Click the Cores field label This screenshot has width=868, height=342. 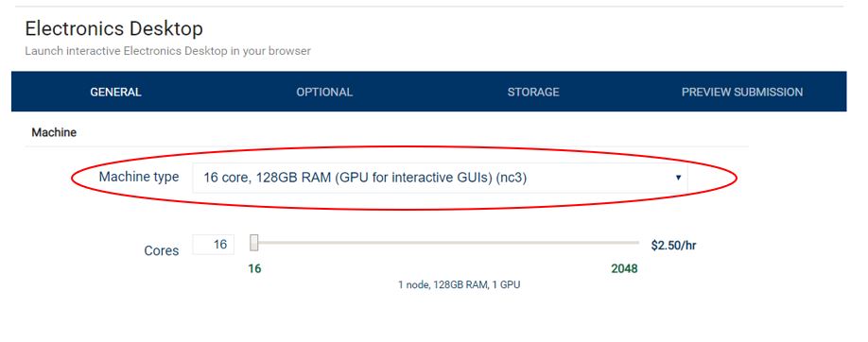pyautogui.click(x=162, y=250)
